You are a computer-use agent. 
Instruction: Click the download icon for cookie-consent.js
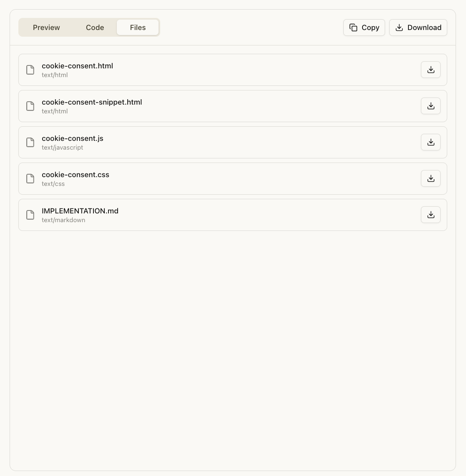click(431, 142)
